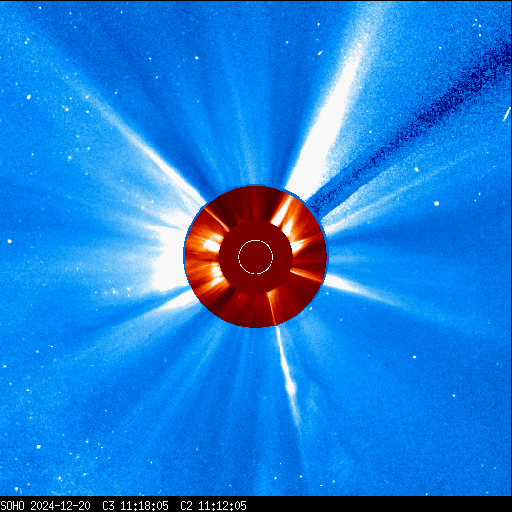Click the C2 label in the caption
The width and height of the screenshot is (512, 512).
pos(186,506)
